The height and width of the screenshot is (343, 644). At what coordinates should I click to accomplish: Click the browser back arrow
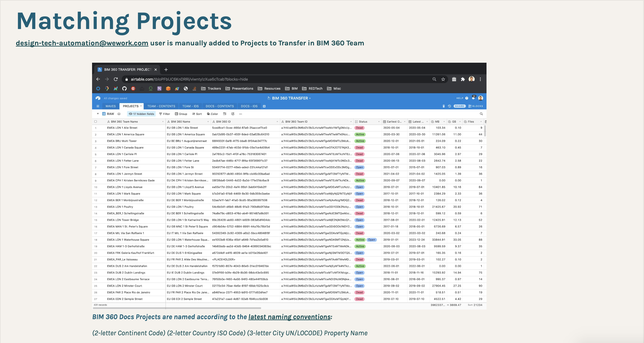[x=98, y=79]
